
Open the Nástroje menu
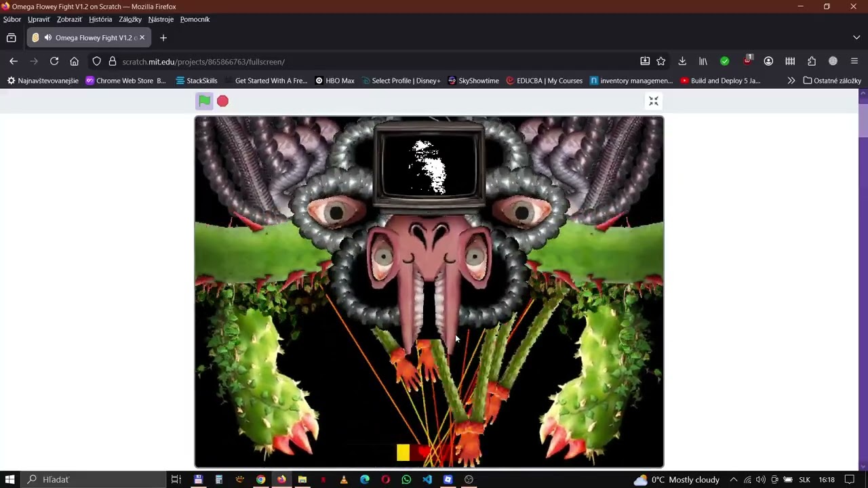tap(161, 19)
